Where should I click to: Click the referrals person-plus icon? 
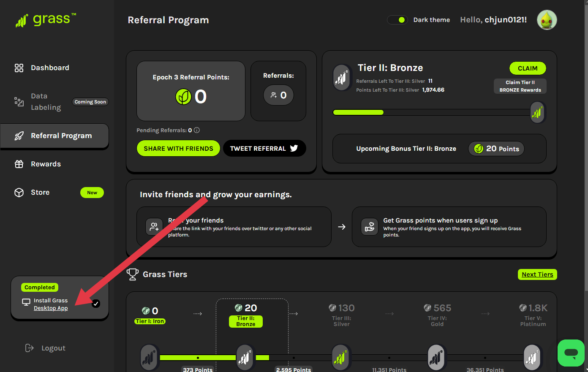(274, 95)
